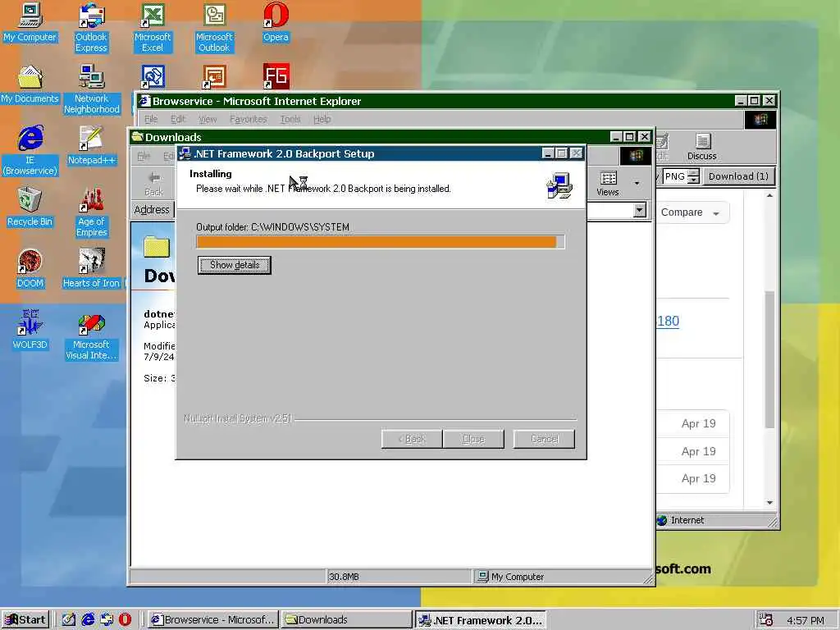The image size is (840, 630).
Task: Launch Microsoft Outlook from the desktop
Action: pos(214,28)
